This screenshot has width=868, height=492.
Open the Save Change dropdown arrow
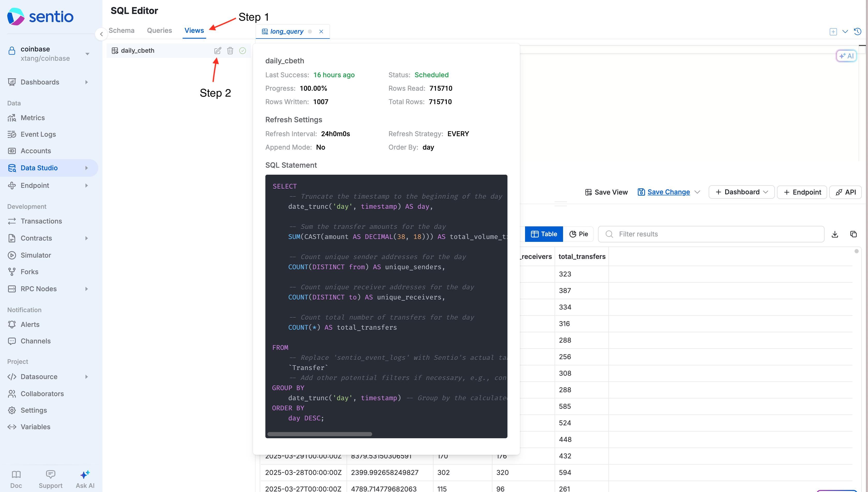click(x=697, y=192)
